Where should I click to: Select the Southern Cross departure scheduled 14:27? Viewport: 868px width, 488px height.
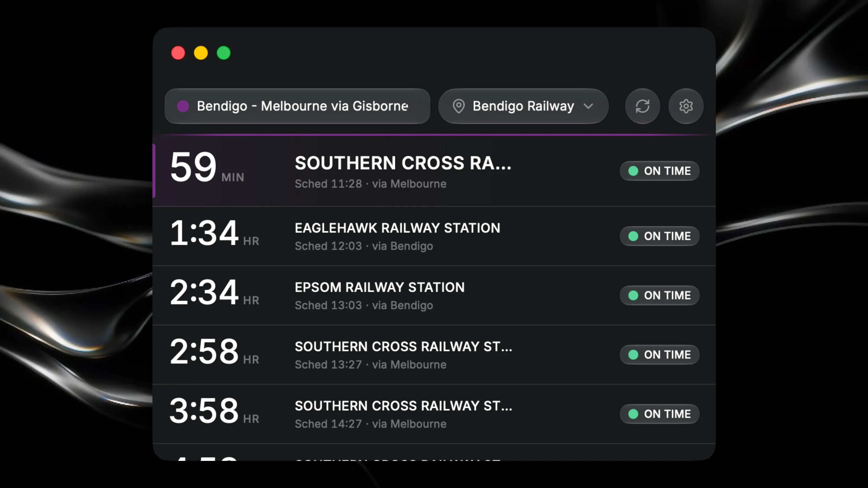[434, 414]
